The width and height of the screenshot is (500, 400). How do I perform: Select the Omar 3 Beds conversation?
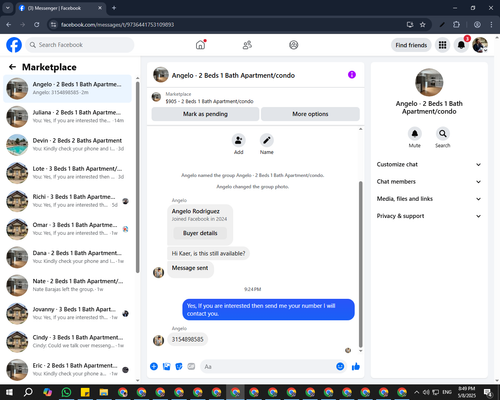click(67, 229)
